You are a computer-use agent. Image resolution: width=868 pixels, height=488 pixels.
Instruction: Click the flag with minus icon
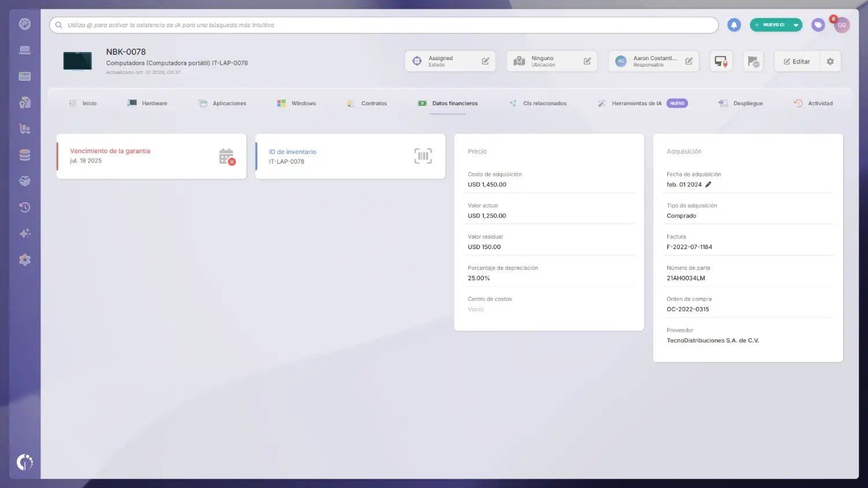pyautogui.click(x=753, y=61)
